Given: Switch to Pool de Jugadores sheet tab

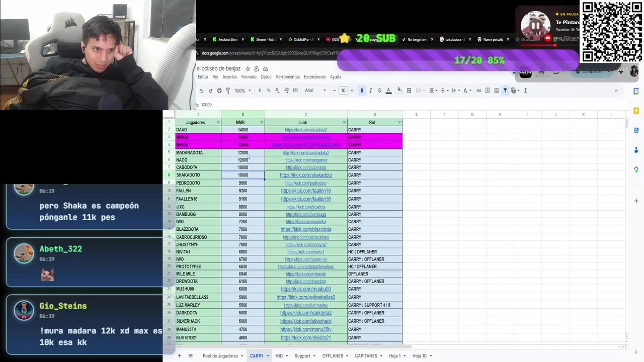Looking at the screenshot, I should tap(220, 356).
